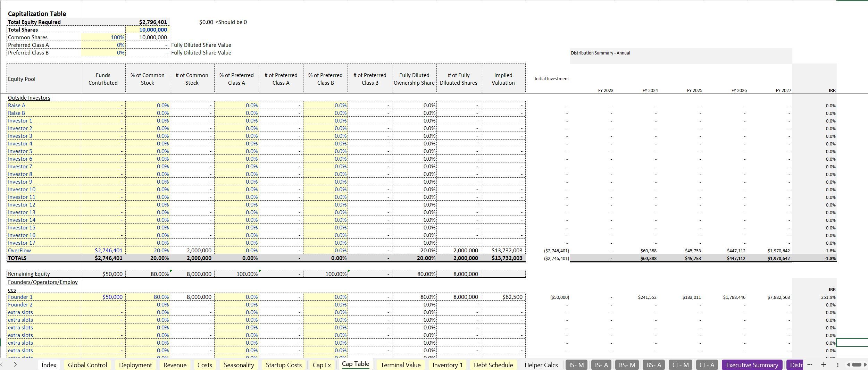Go to the Revenue sheet tab
The height and width of the screenshot is (370, 868).
tap(175, 365)
